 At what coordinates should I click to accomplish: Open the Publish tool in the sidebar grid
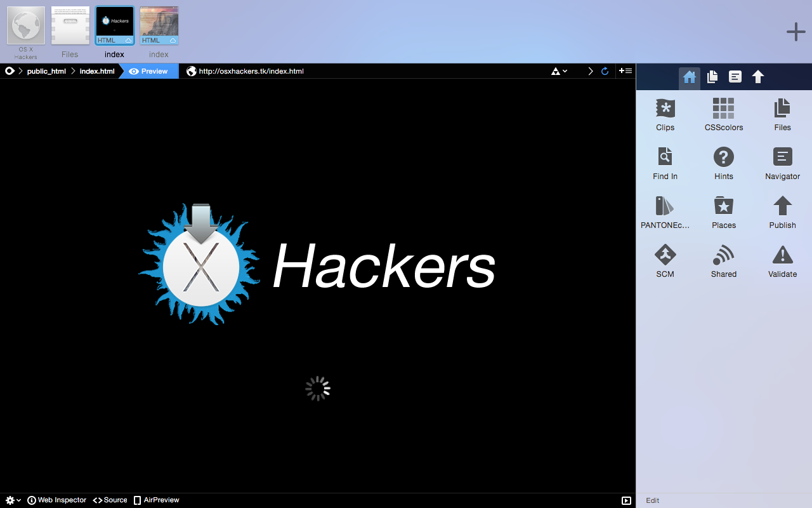pos(782,213)
